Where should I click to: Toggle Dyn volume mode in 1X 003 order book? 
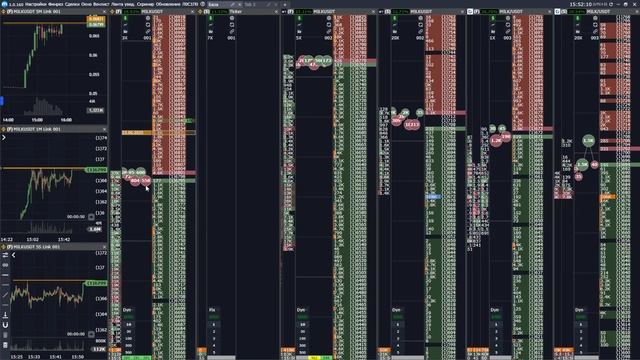coord(495,310)
